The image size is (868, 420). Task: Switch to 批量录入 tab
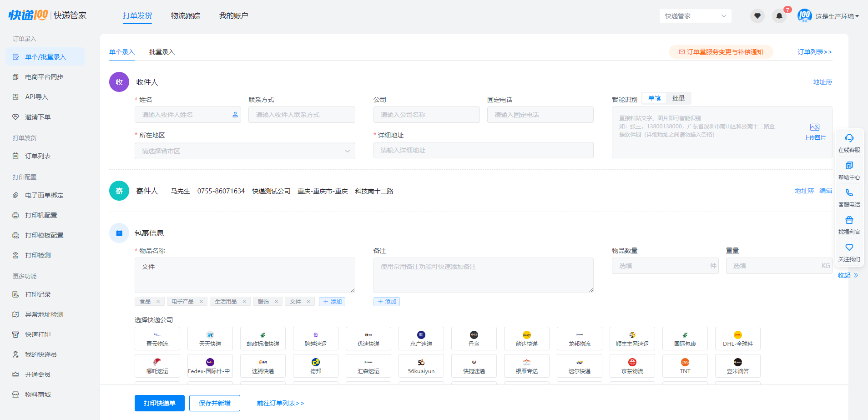[162, 52]
